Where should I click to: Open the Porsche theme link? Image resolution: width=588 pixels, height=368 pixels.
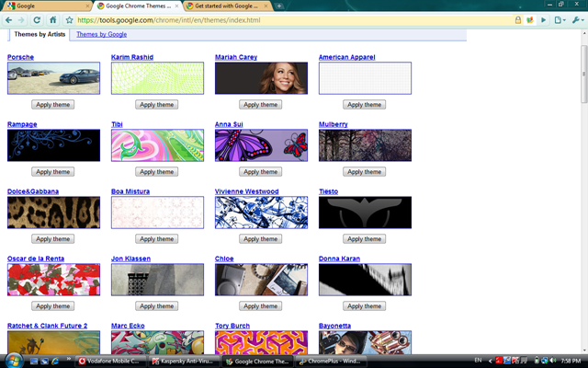[20, 57]
